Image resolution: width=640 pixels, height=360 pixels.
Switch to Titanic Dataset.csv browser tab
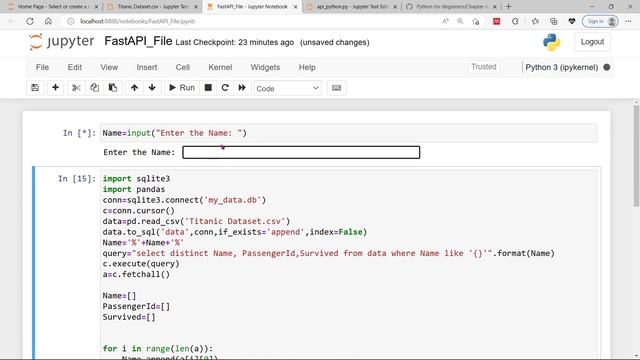[153, 7]
